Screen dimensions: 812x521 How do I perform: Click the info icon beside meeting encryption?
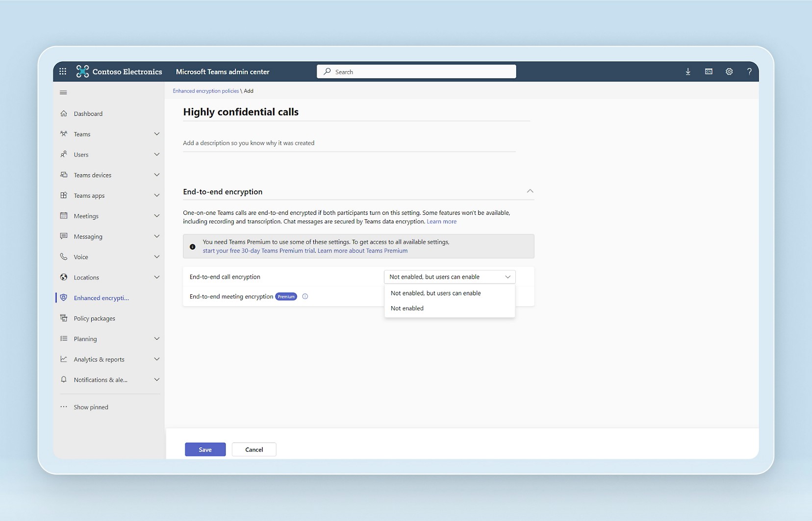click(305, 296)
